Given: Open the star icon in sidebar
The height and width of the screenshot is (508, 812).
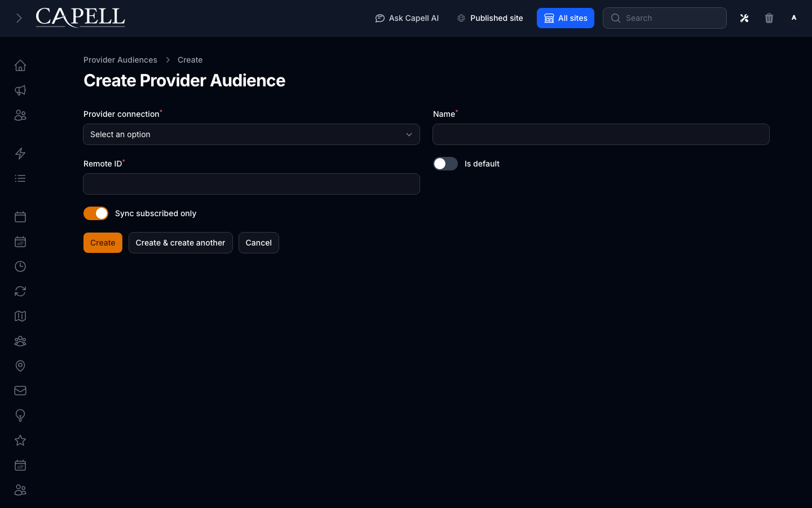Looking at the screenshot, I should point(20,440).
